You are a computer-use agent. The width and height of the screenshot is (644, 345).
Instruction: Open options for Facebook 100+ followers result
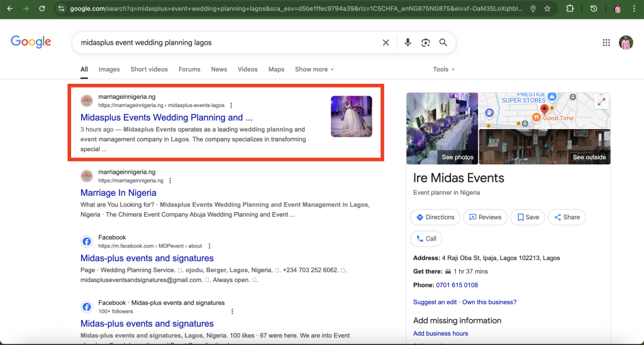click(232, 311)
